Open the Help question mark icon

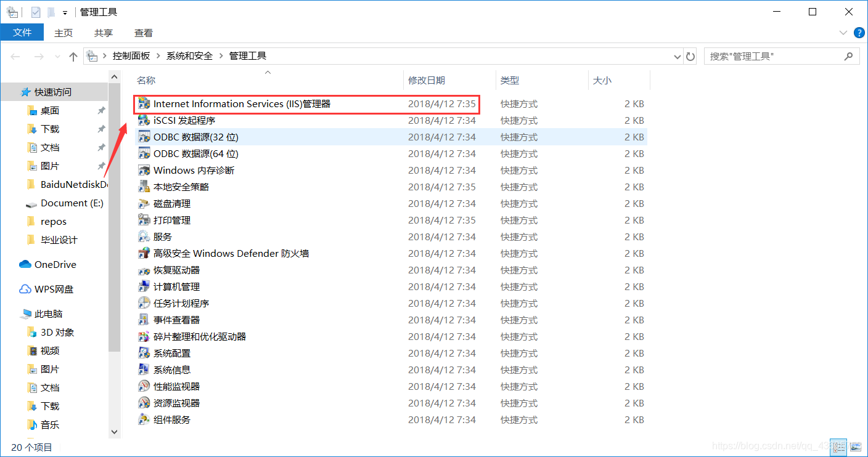859,33
